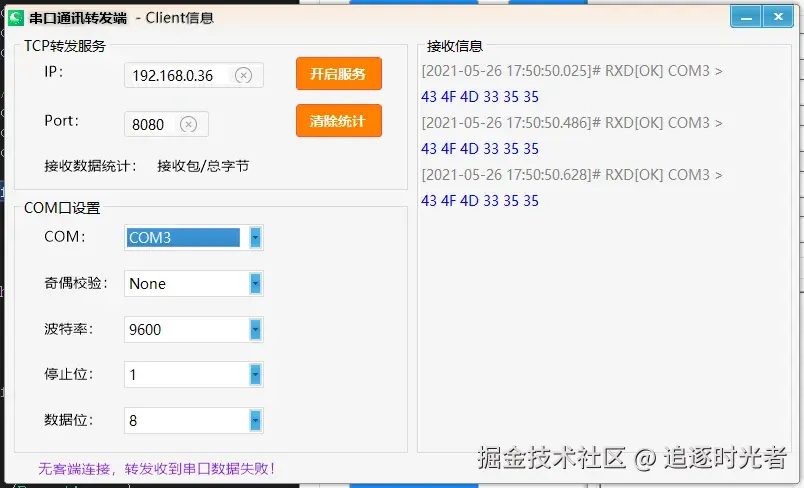This screenshot has width=804, height=488.
Task: Open the 停止位 stop bits dropdown arrow
Action: (255, 374)
